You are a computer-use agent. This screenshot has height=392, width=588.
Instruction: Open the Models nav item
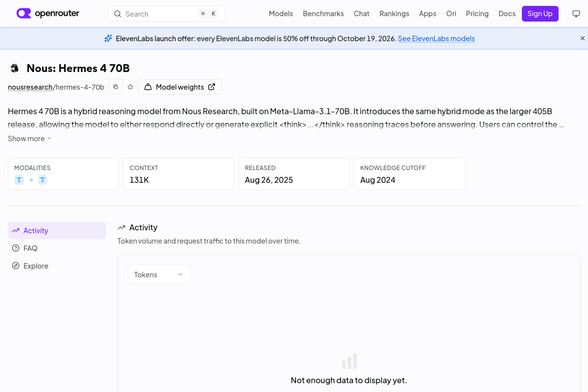[x=281, y=14]
